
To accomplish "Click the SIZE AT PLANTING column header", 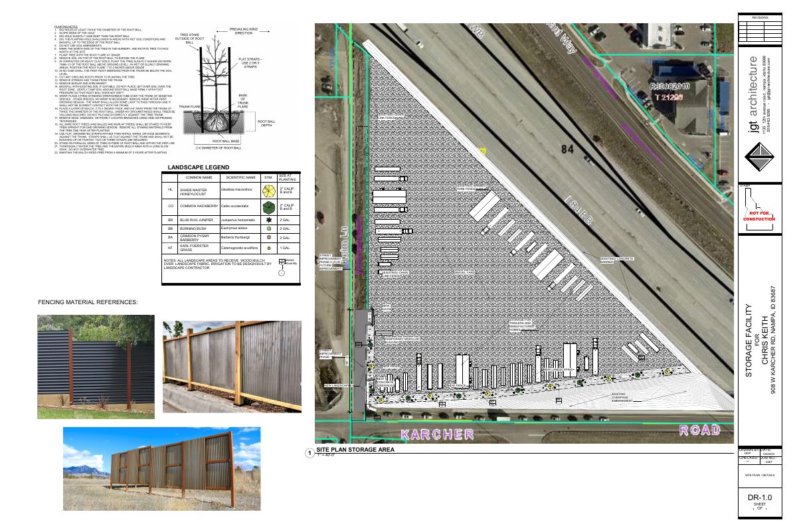I will [288, 178].
